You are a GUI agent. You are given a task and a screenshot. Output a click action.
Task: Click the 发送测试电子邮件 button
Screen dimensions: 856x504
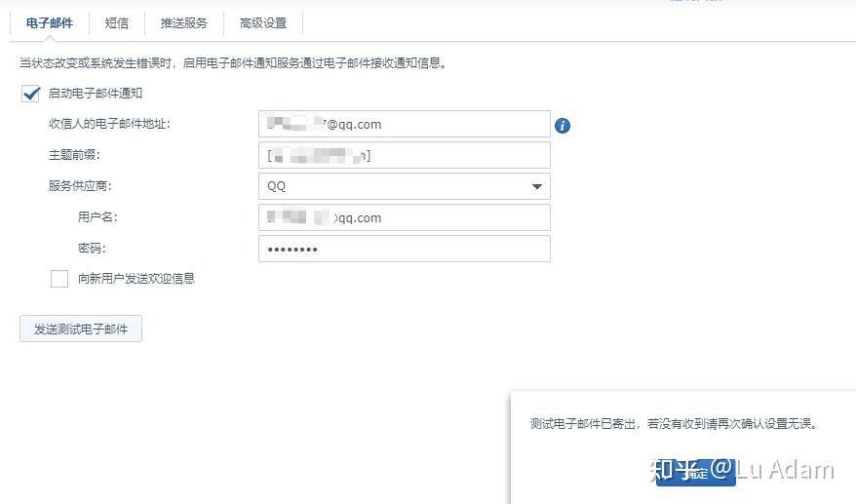coord(81,329)
